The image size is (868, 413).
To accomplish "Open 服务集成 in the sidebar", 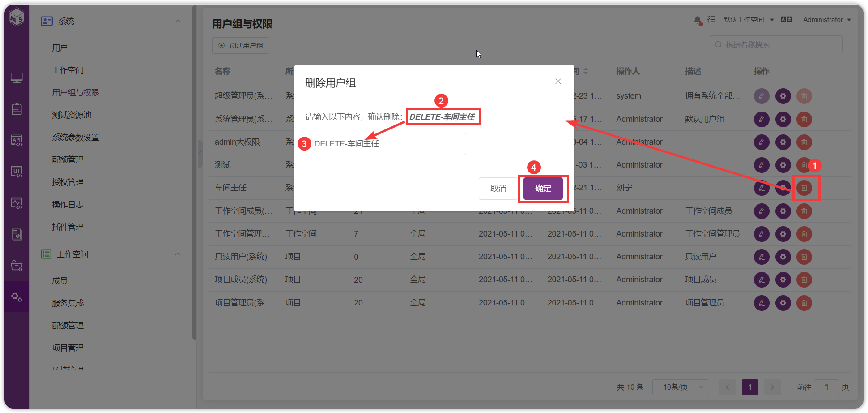I will click(x=68, y=303).
